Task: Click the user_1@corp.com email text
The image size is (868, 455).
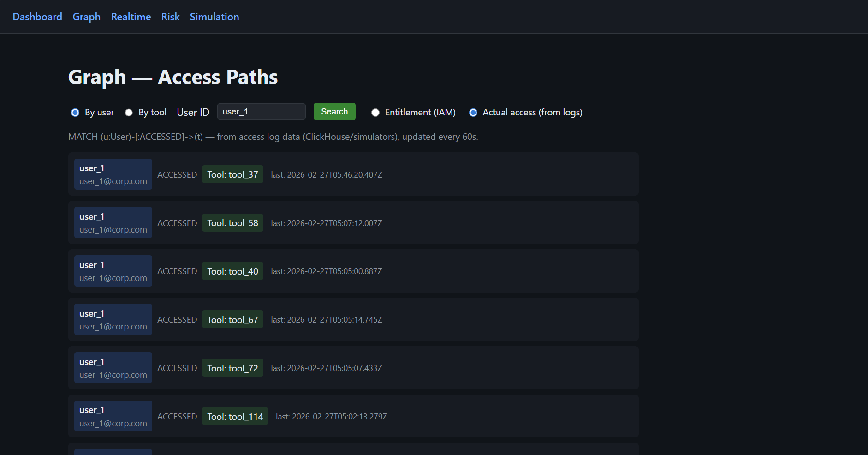Action: click(113, 181)
